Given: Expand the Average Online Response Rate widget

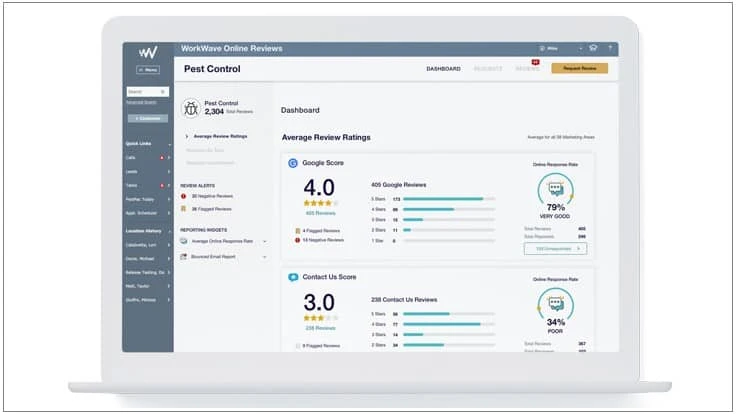Looking at the screenshot, I should pyautogui.click(x=264, y=241).
